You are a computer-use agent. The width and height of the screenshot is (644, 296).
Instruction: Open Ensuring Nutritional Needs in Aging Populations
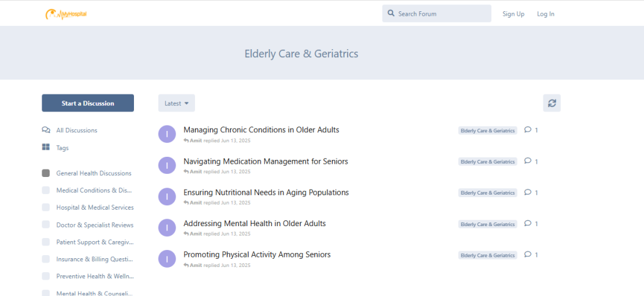[265, 192]
